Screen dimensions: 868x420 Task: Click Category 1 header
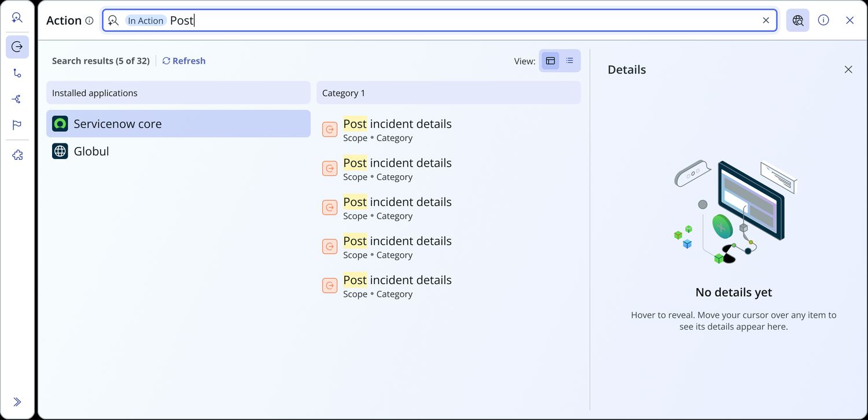(448, 93)
